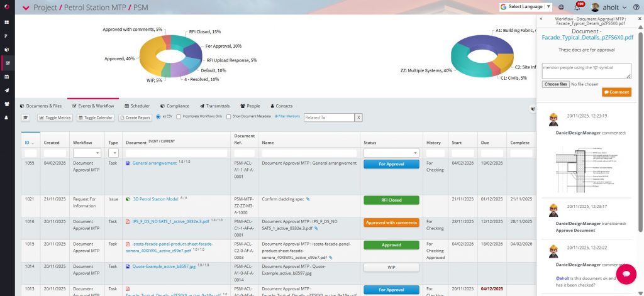Screen dimensions: 644x296
Task: Click the branch icon in left sidebar
Action: pos(7,36)
